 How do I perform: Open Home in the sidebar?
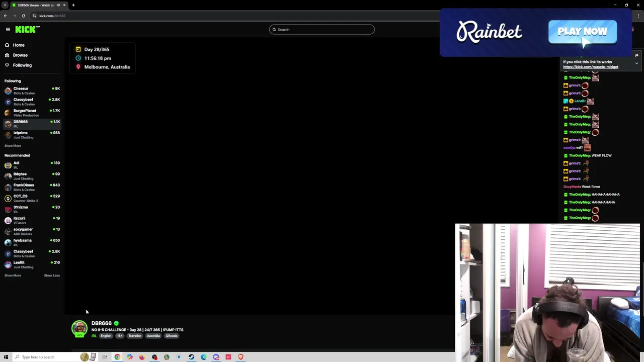[19, 45]
